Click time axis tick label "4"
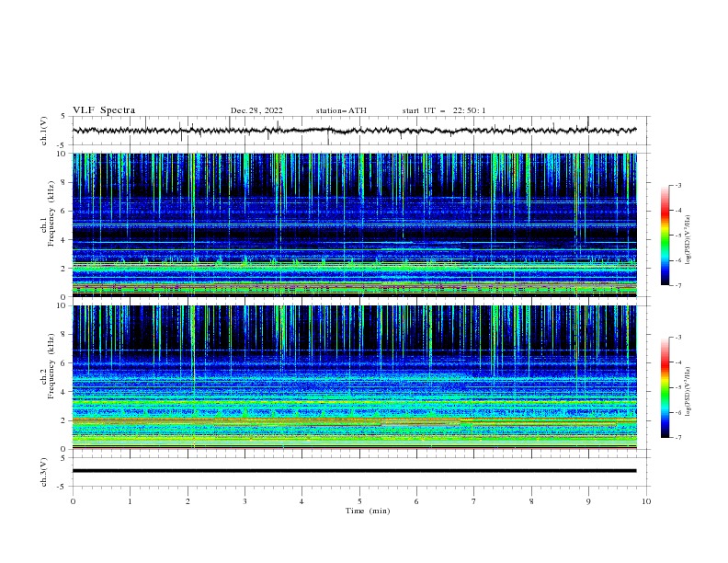The height and width of the screenshot is (563, 728). click(x=301, y=501)
